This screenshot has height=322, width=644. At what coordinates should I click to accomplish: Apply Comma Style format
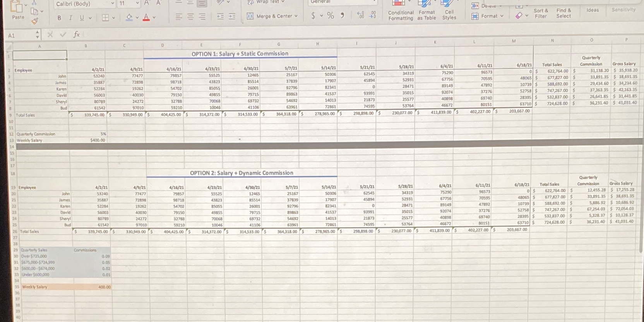click(342, 15)
